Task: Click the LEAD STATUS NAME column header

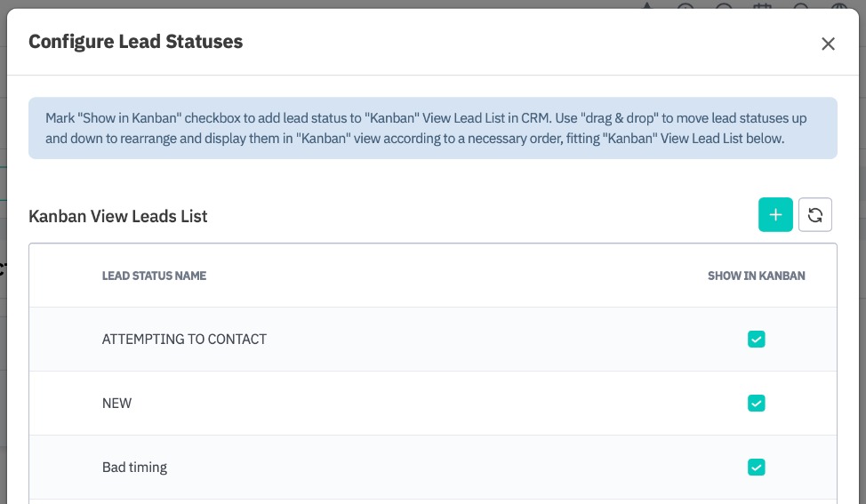Action: (154, 276)
